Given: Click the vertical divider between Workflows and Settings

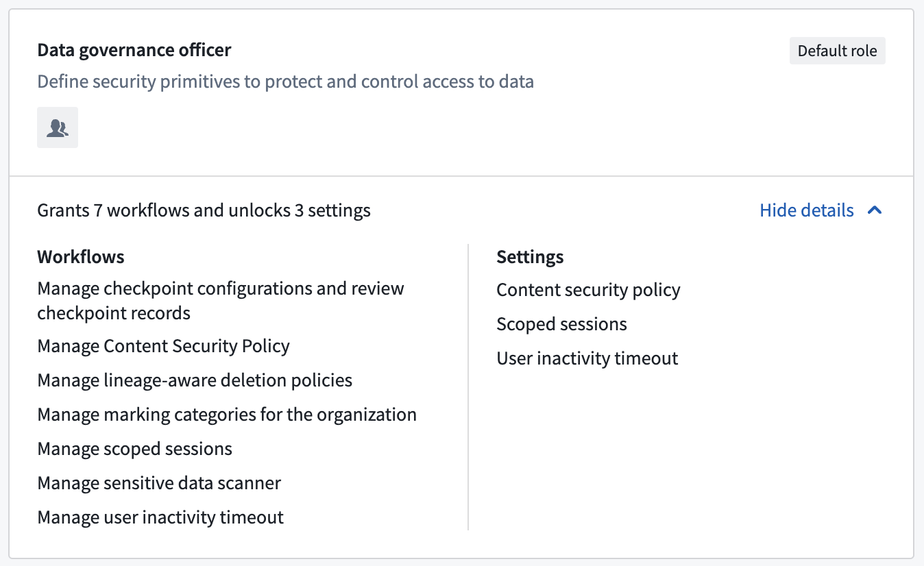Looking at the screenshot, I should click(x=468, y=387).
